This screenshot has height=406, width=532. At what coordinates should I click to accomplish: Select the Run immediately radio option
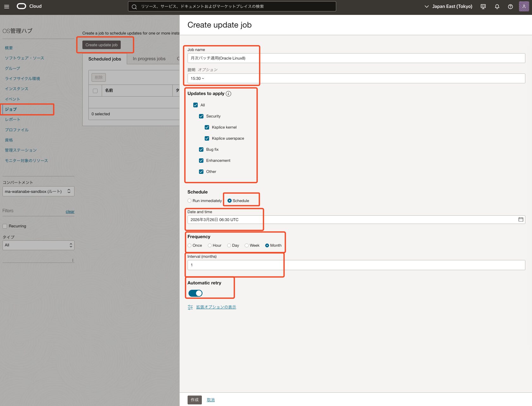coord(189,201)
